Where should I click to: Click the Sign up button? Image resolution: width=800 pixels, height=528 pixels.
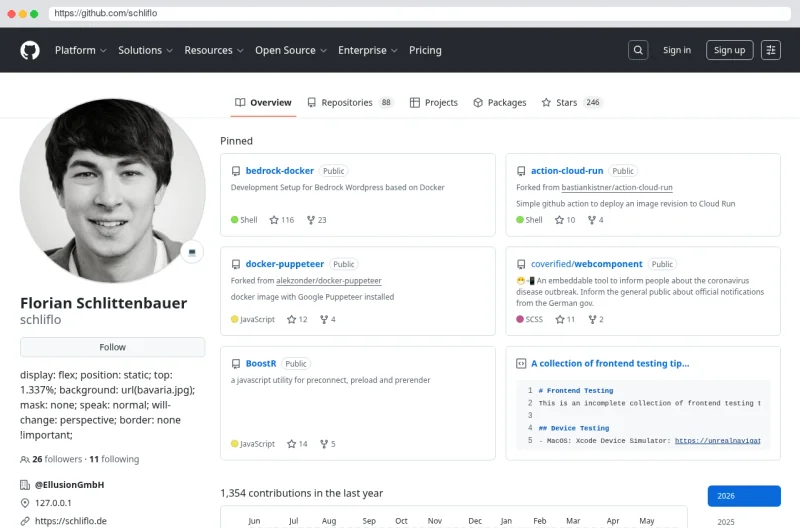coord(729,50)
